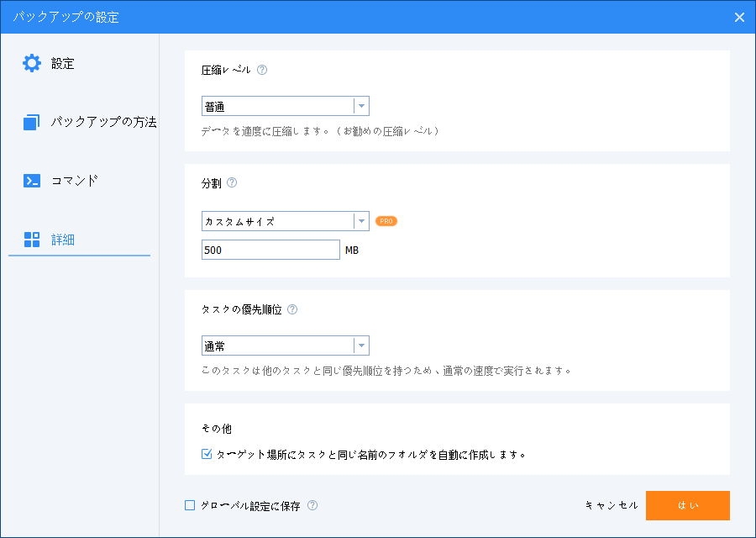Image resolution: width=756 pixels, height=538 pixels.
Task: Close the バックアップの設定 dialog
Action: point(739,17)
